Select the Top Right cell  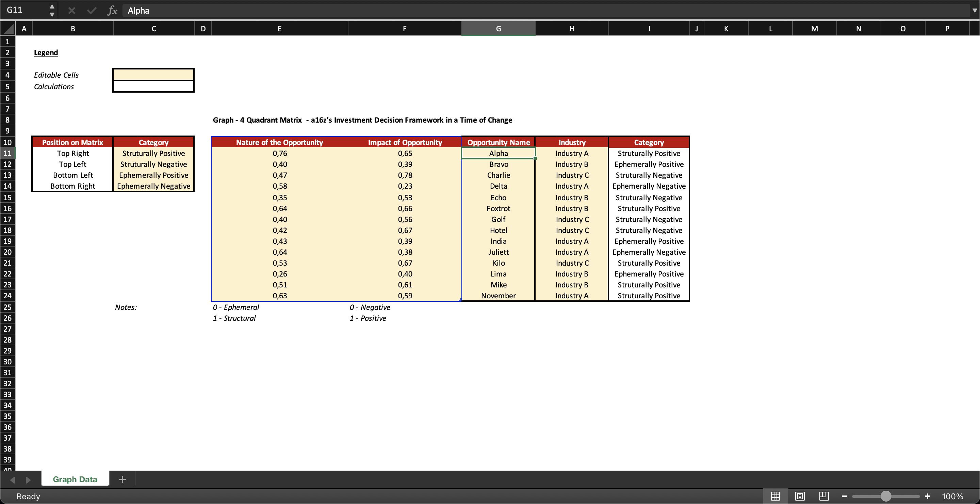73,153
